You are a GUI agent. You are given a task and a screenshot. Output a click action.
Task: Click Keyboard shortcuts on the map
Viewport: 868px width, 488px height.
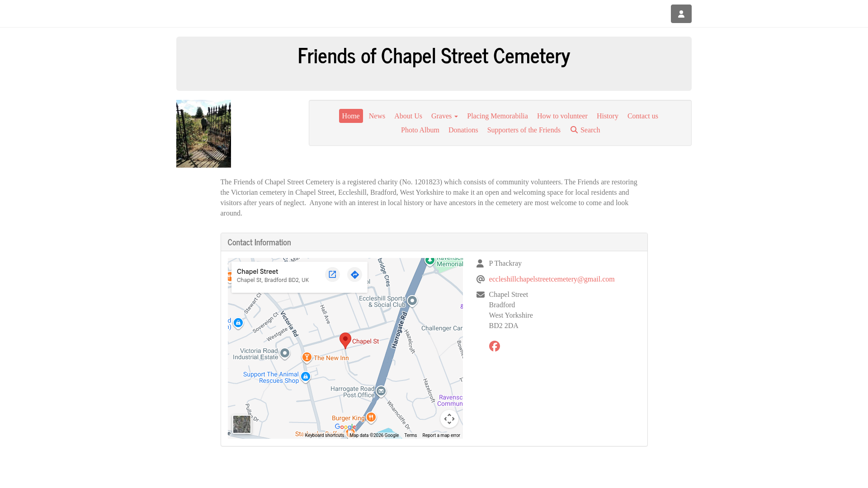(x=324, y=436)
